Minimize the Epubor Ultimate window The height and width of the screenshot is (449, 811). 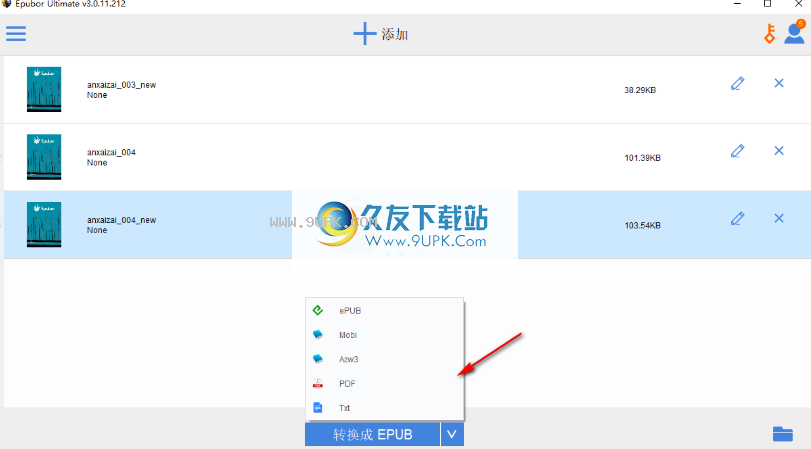[737, 4]
